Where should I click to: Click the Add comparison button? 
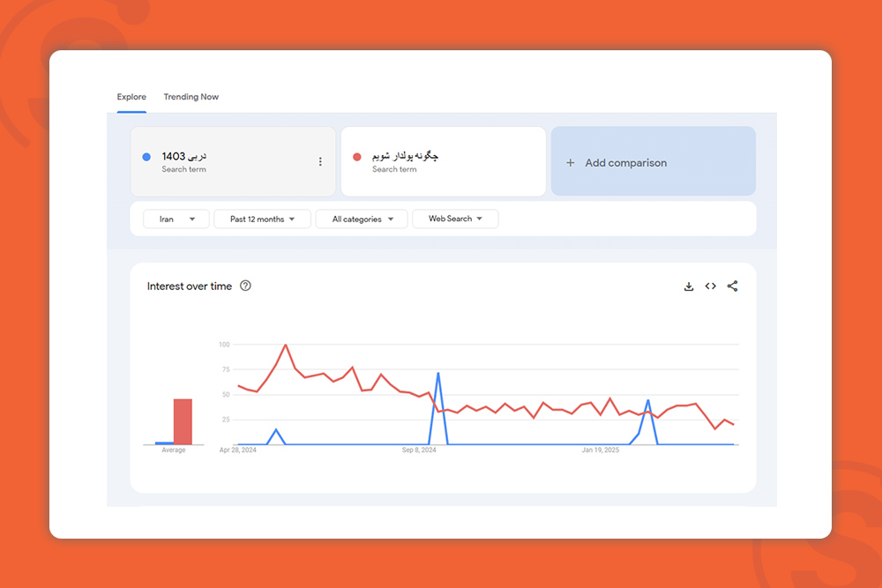click(x=653, y=162)
